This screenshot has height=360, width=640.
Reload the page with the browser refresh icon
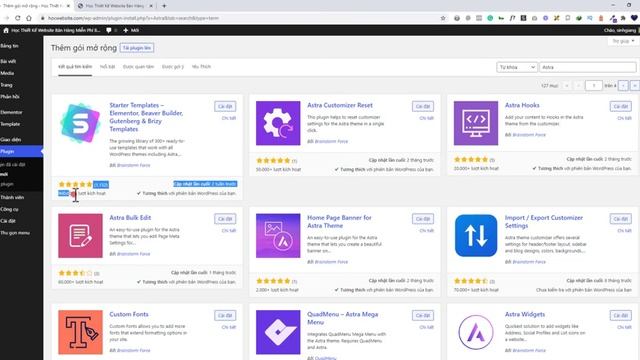point(18,18)
